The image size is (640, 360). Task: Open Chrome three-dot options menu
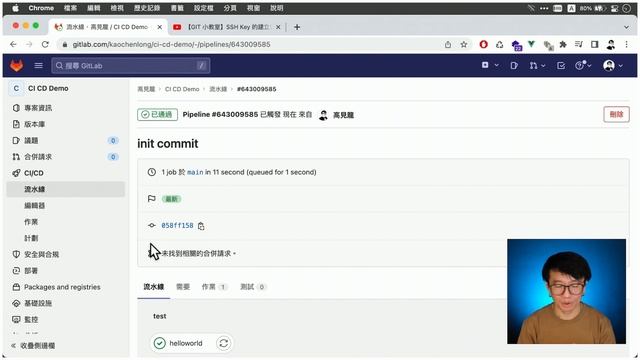627,44
